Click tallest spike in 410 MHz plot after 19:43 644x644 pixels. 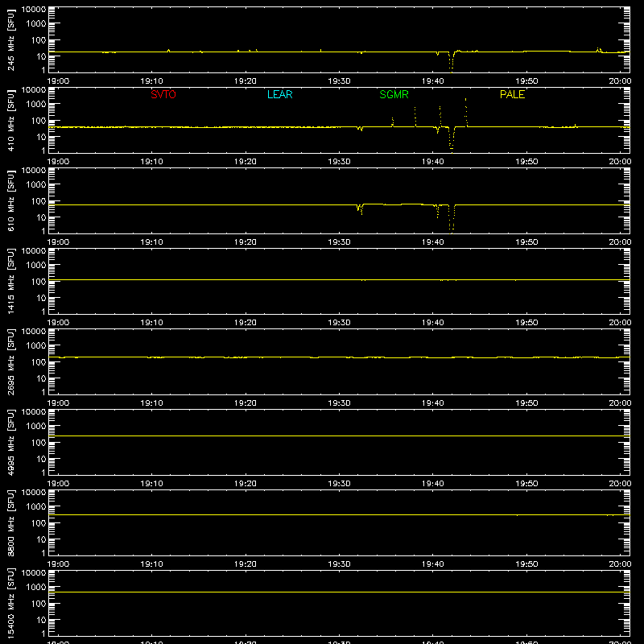pyautogui.click(x=466, y=112)
